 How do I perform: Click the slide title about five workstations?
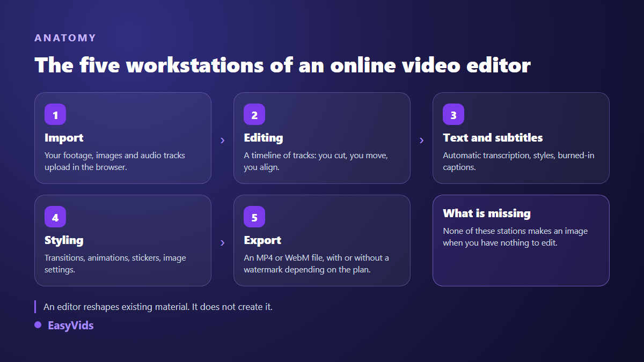pyautogui.click(x=283, y=65)
